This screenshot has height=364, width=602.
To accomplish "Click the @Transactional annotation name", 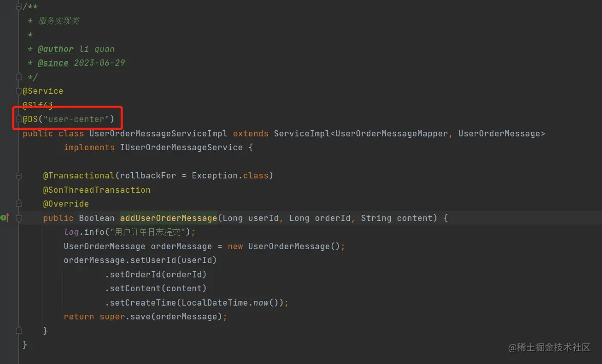I will click(x=78, y=175).
